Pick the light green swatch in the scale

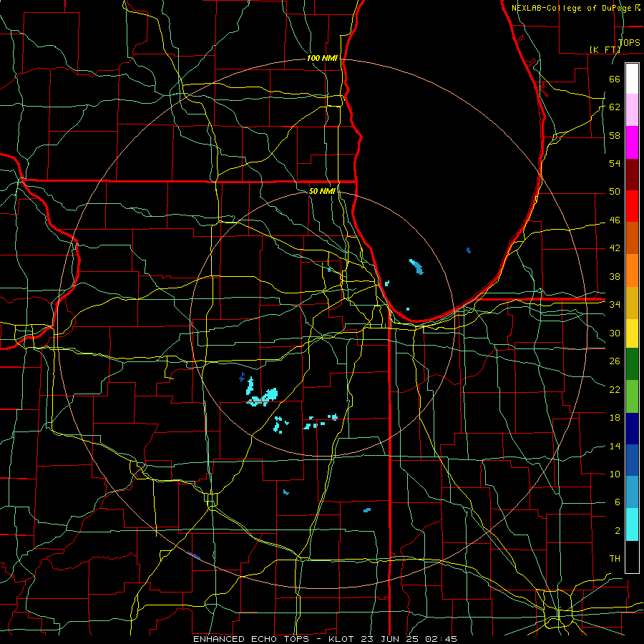pyautogui.click(x=632, y=396)
